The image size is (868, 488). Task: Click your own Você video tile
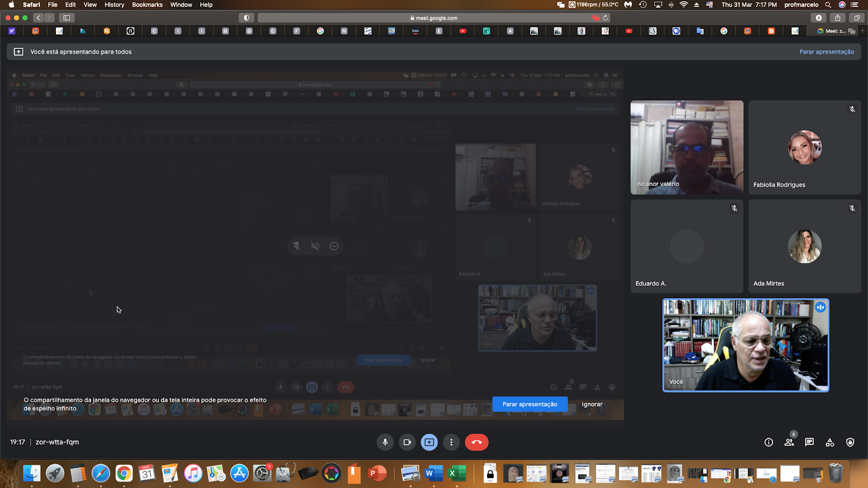[746, 345]
